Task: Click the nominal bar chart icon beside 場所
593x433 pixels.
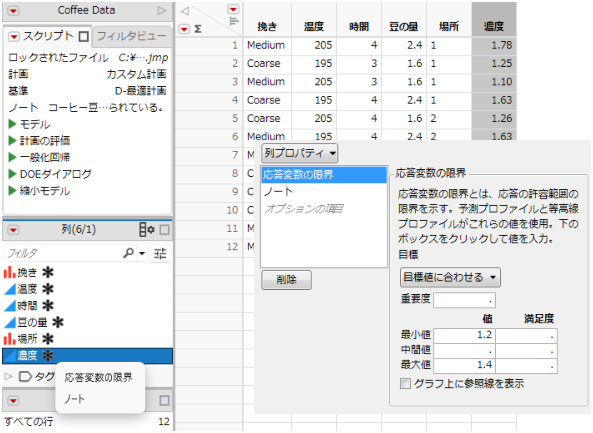Action: pos(9,339)
